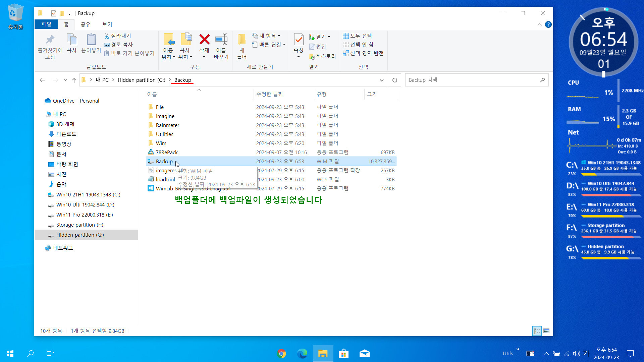644x362 pixels.
Task: Select the View ribbon tab
Action: [107, 24]
